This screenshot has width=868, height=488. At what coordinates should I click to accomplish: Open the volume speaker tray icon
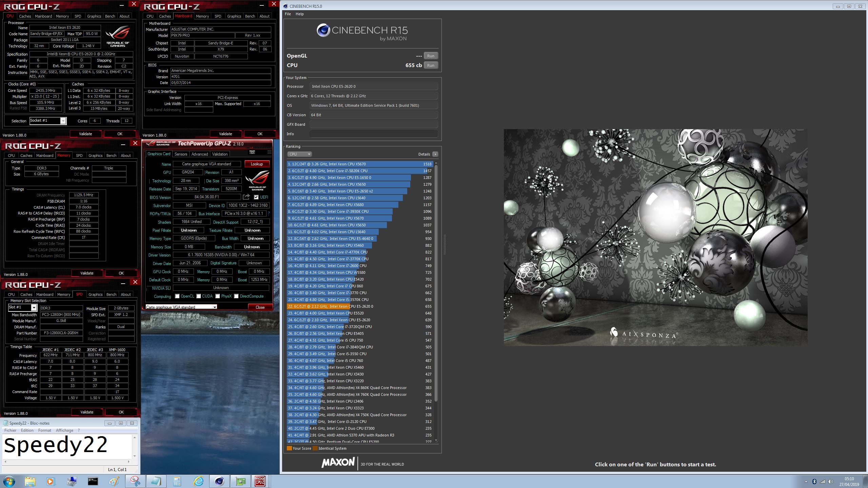point(830,482)
